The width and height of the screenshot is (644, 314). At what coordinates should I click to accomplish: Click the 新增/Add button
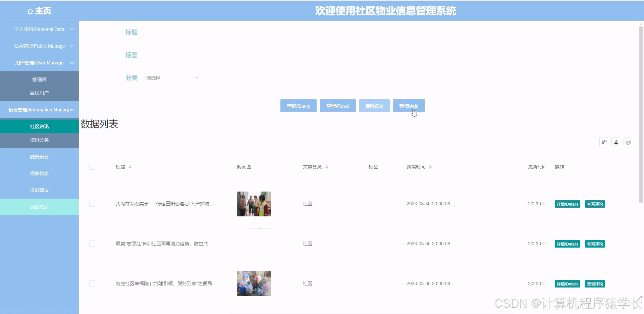coord(409,106)
